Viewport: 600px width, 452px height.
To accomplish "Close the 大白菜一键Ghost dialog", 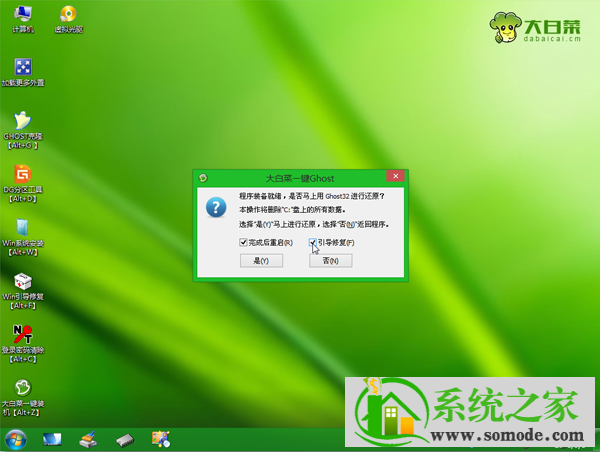I will click(x=396, y=176).
